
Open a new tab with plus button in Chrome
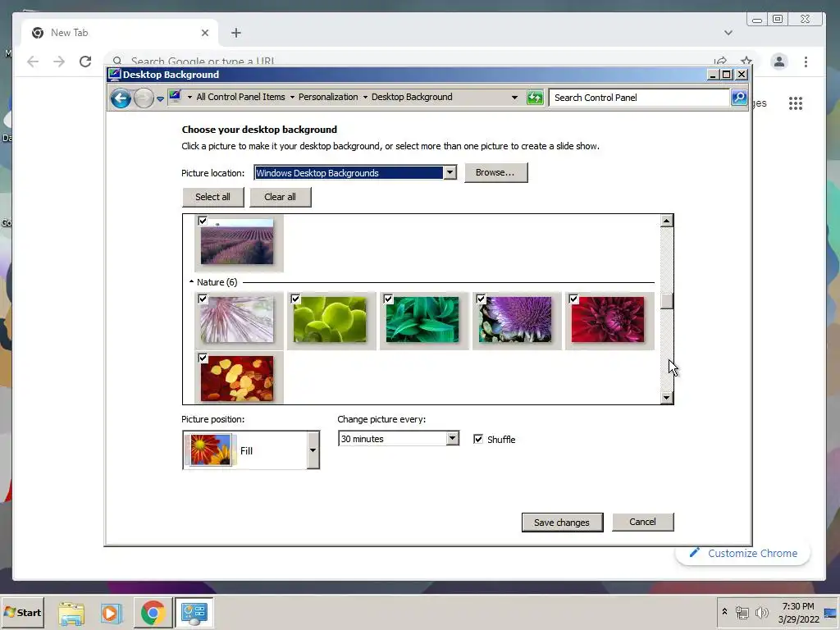tap(235, 33)
